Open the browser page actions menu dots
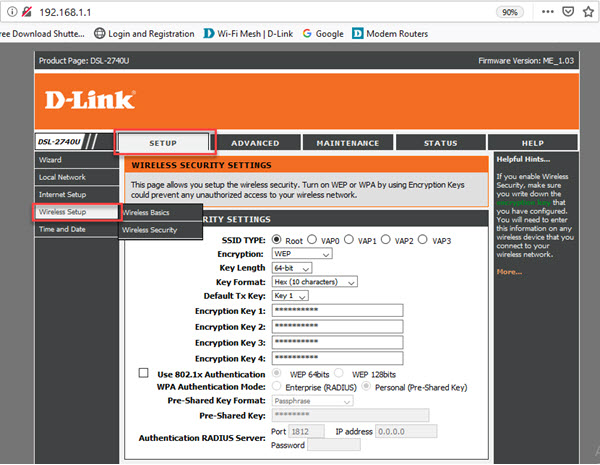The width and height of the screenshot is (600, 465). 548,12
